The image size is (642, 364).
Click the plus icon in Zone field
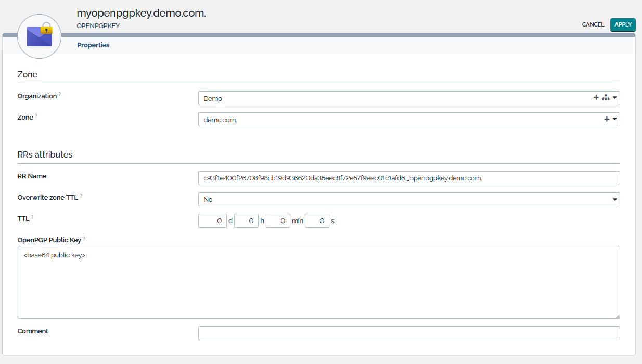[607, 119]
